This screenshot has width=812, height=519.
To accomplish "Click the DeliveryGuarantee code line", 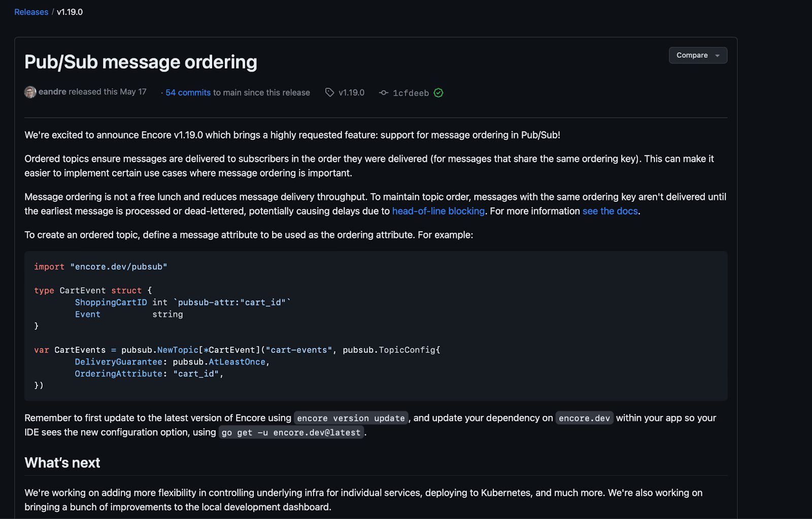I will pyautogui.click(x=173, y=362).
